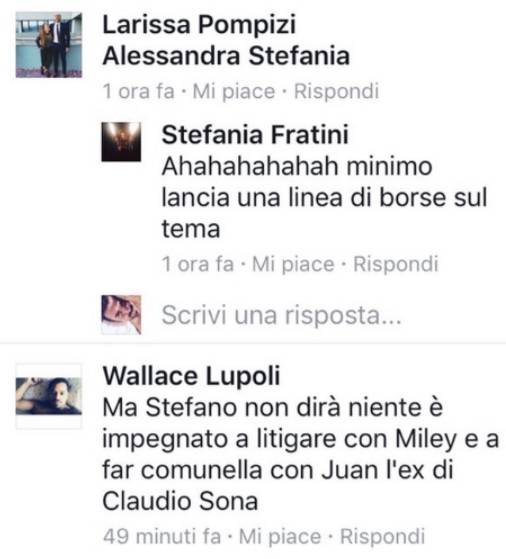Image resolution: width=506 pixels, height=559 pixels.
Task: Open Wallace Lupoli's profile name
Action: tap(191, 376)
